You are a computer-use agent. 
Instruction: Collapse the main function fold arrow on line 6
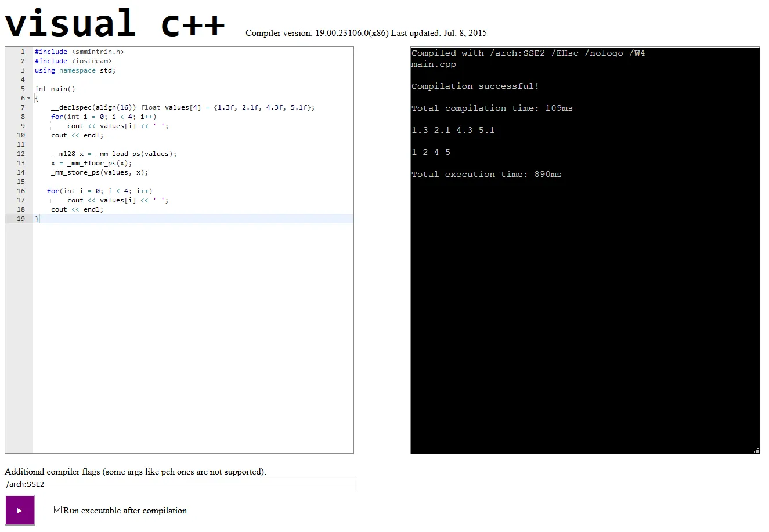pos(29,99)
